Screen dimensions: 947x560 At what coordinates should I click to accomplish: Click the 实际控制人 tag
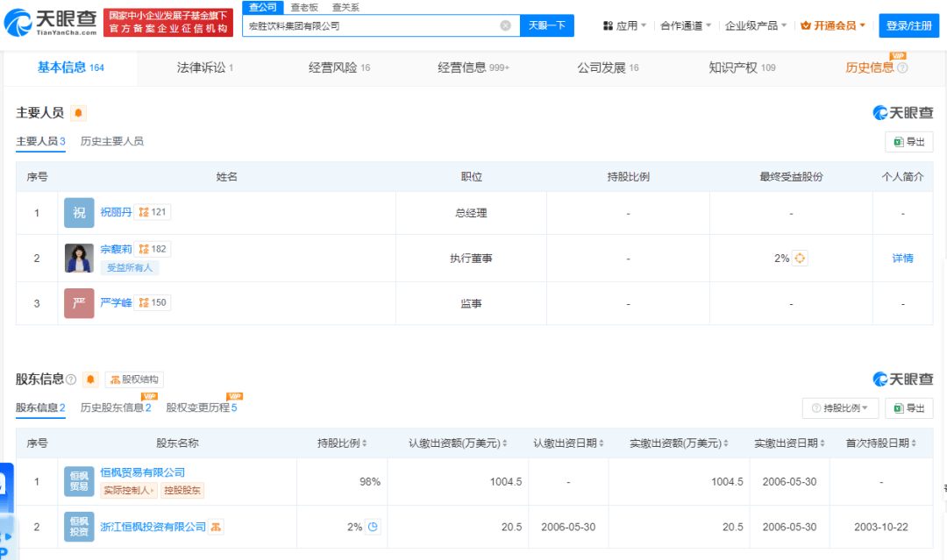pyautogui.click(x=129, y=490)
